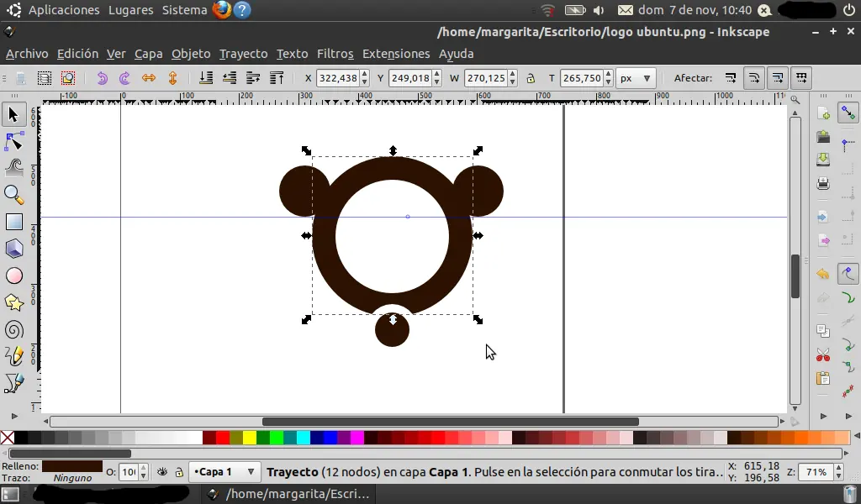Open the zoom percentage stepper
861x504 pixels.
coord(839,472)
